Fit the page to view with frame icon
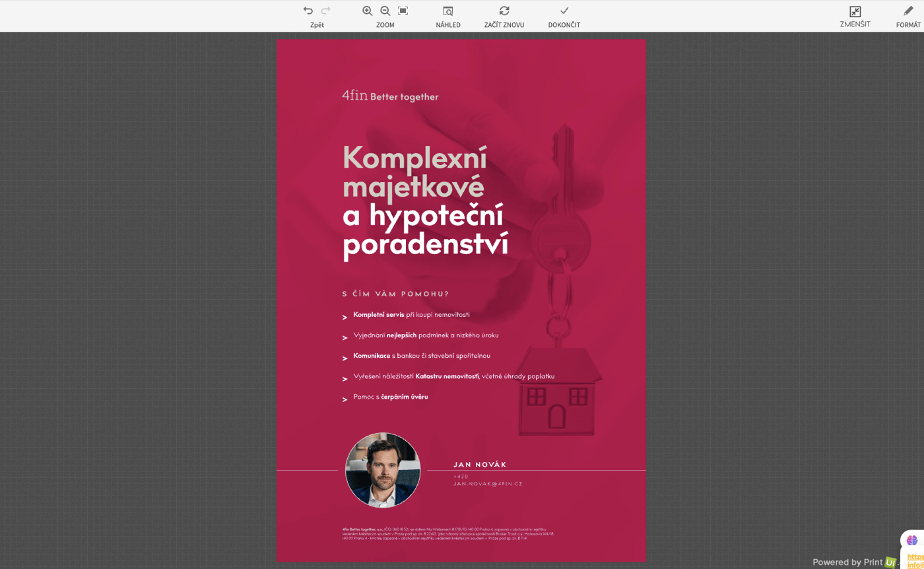 coord(403,11)
